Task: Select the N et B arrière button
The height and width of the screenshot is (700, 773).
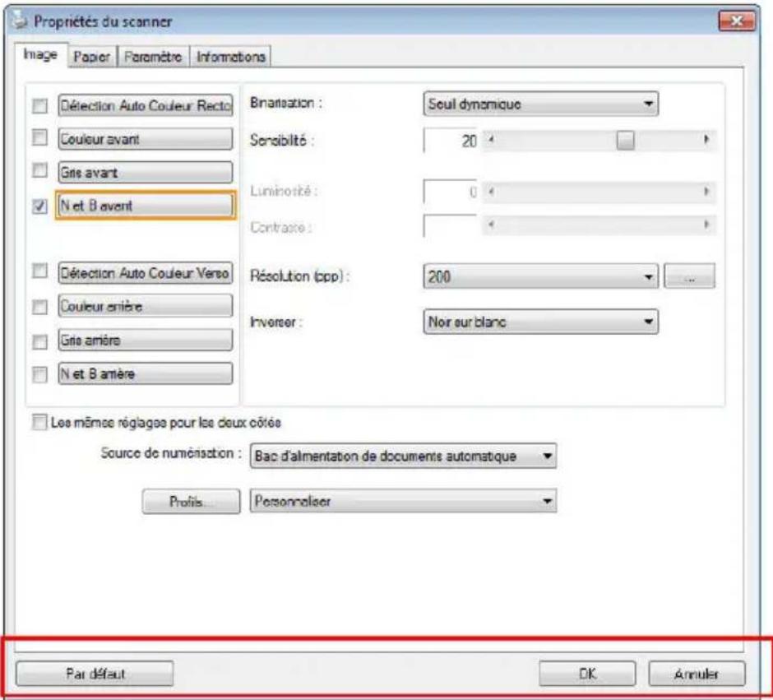Action: pyautogui.click(x=146, y=373)
